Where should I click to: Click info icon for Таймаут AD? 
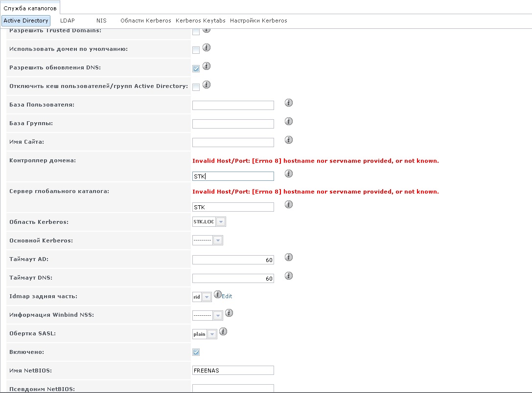coord(289,257)
